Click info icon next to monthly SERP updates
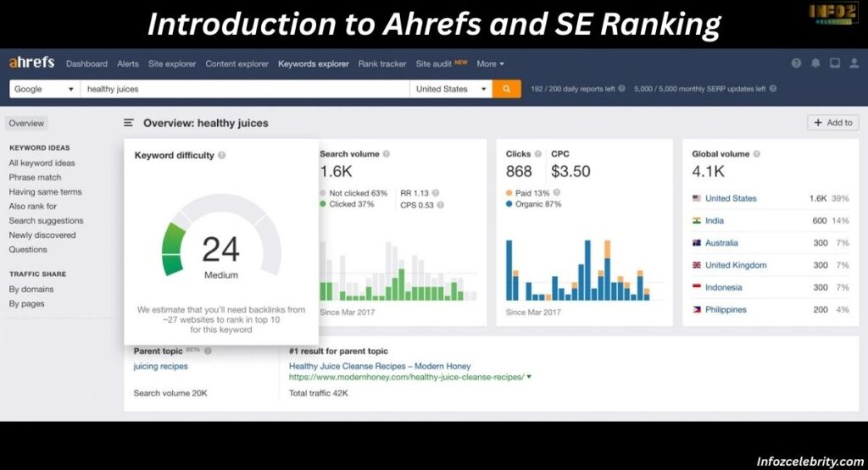This screenshot has width=868, height=470. [x=773, y=88]
